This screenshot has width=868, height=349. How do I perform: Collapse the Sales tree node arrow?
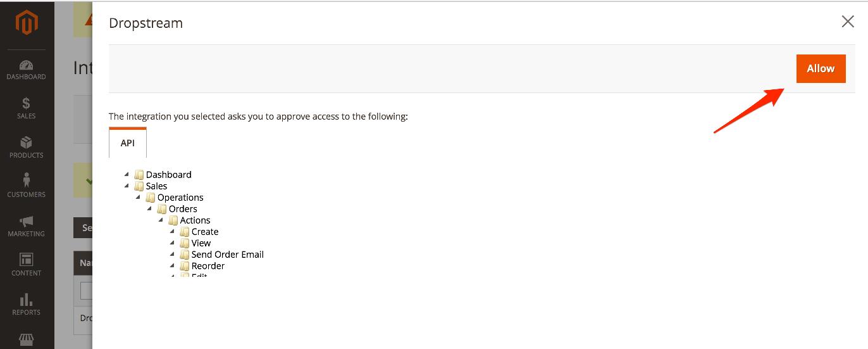point(127,186)
